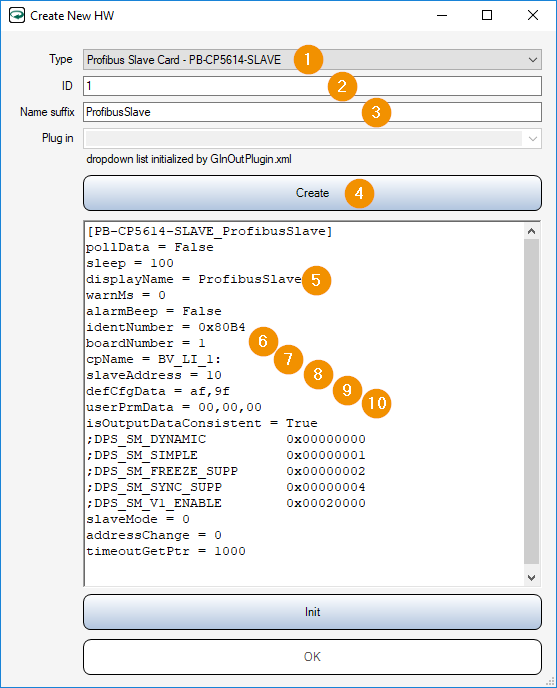Viewport: 557px width, 688px height.
Task: Click the ID input field
Action: pos(312,86)
